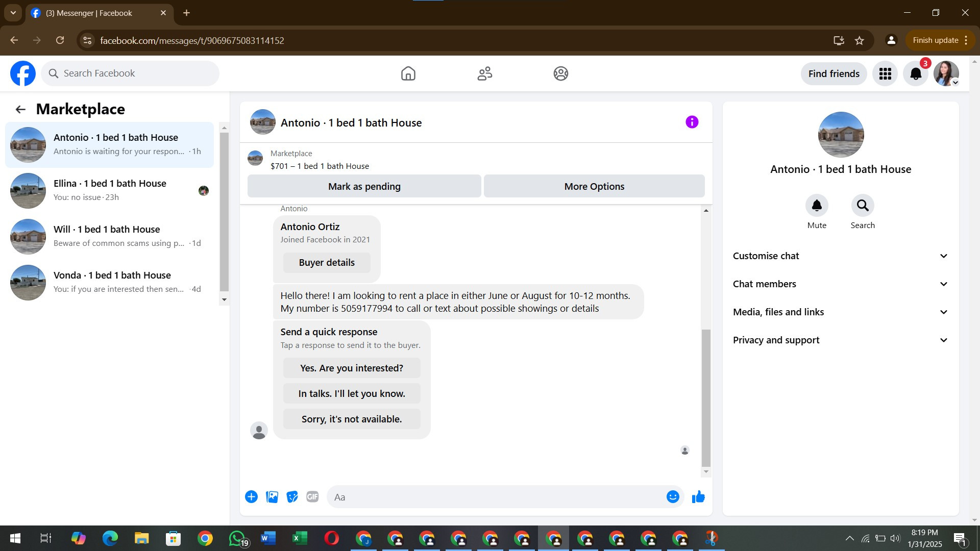Install the app from the address bar icon
The height and width of the screenshot is (551, 980).
point(838,40)
